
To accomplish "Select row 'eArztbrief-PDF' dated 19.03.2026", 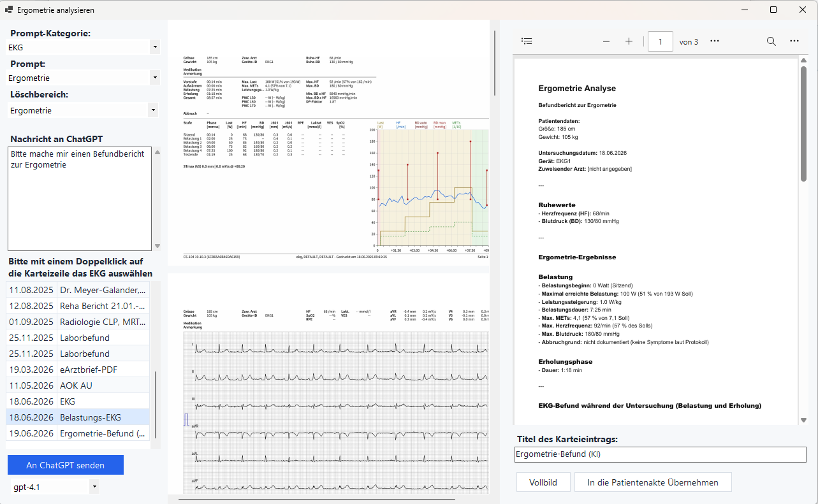I will pos(78,370).
